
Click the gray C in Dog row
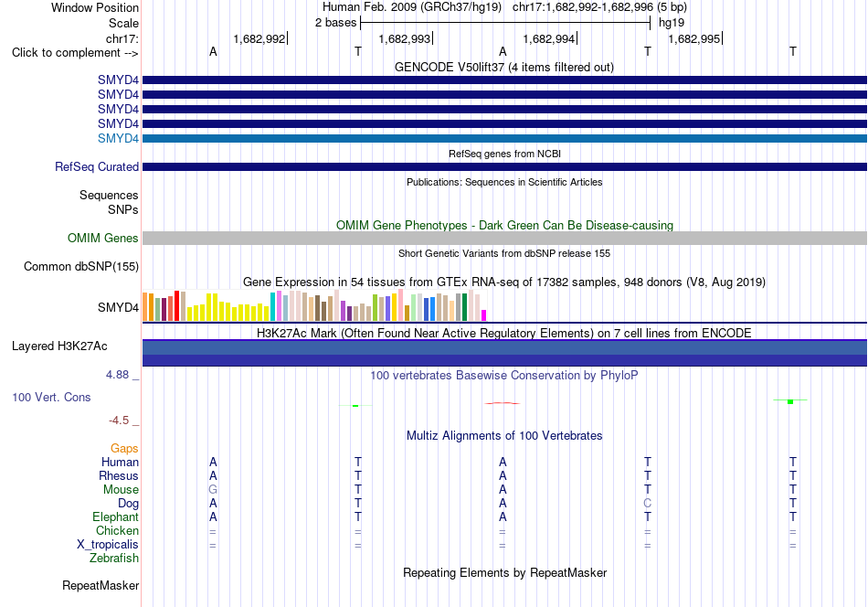[648, 504]
